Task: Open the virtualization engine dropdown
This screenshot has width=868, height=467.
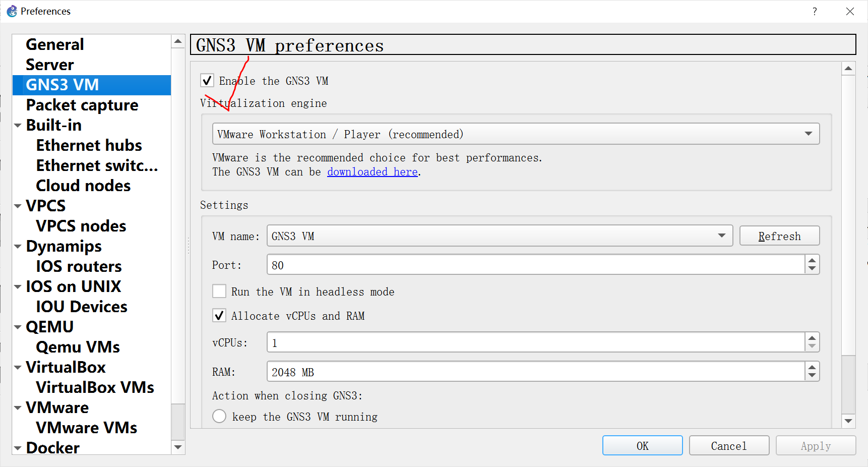Action: pyautogui.click(x=809, y=134)
